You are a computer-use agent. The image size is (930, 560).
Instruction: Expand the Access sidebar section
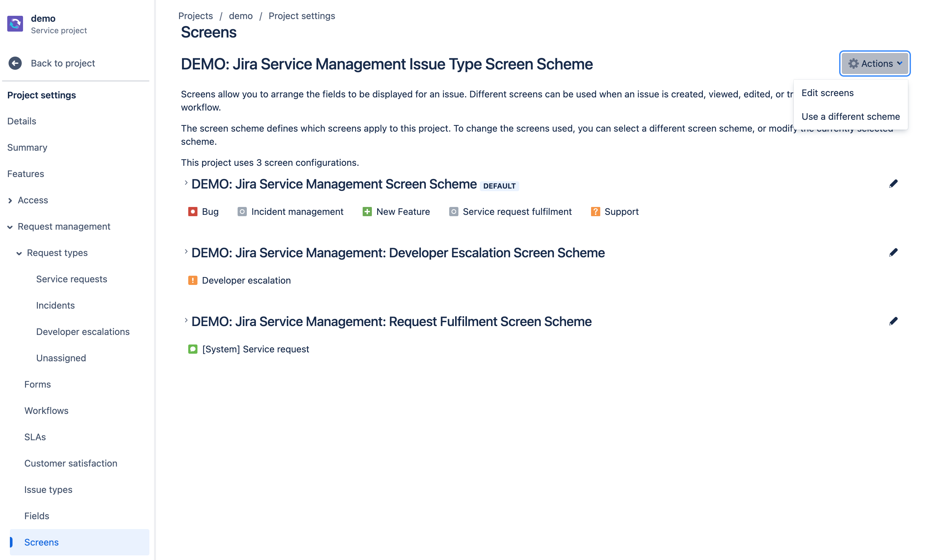(x=10, y=200)
